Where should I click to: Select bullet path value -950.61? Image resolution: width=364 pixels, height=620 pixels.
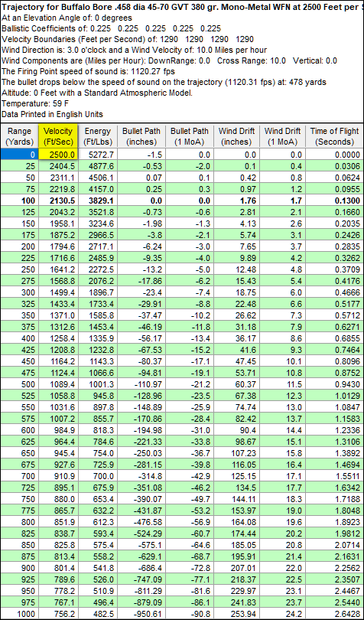click(x=141, y=614)
